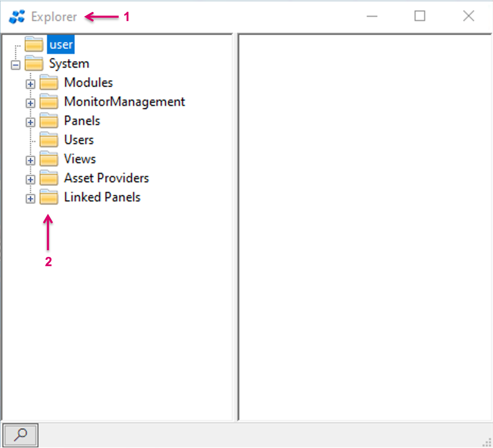
Task: Maximize the Explorer window
Action: (x=420, y=16)
